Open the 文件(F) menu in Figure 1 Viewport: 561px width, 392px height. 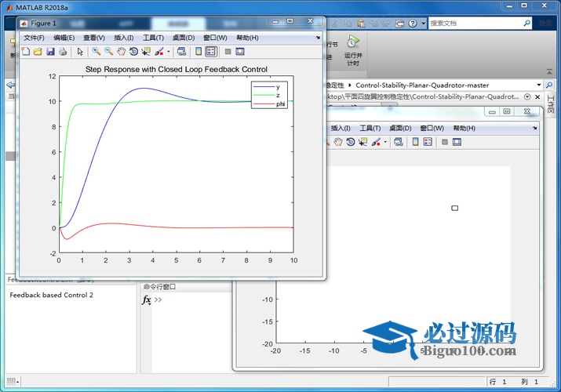(35, 38)
